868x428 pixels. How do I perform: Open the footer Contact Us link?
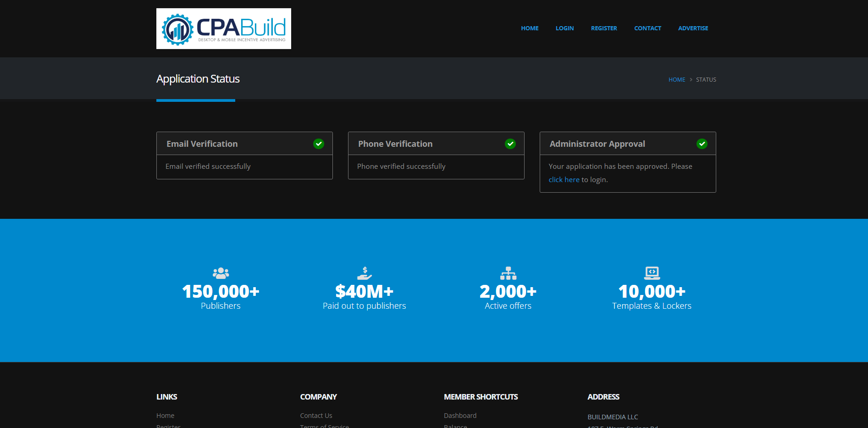pos(316,416)
